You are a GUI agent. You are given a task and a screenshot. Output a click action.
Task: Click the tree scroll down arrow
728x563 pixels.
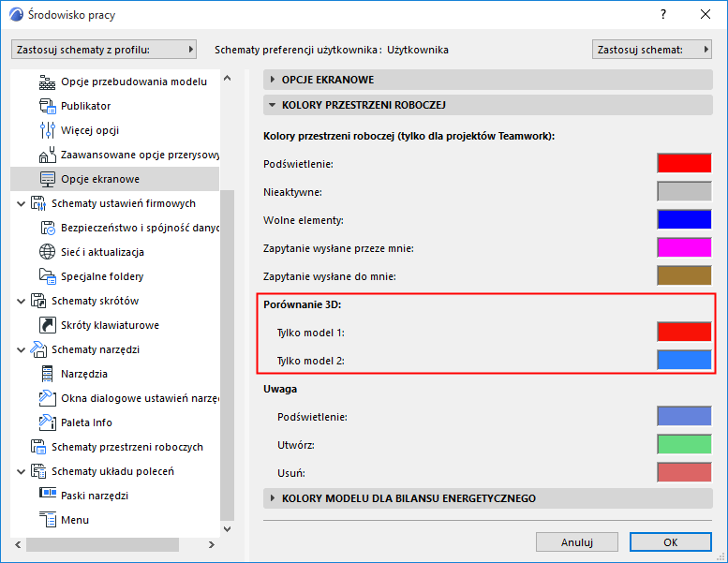(x=227, y=528)
